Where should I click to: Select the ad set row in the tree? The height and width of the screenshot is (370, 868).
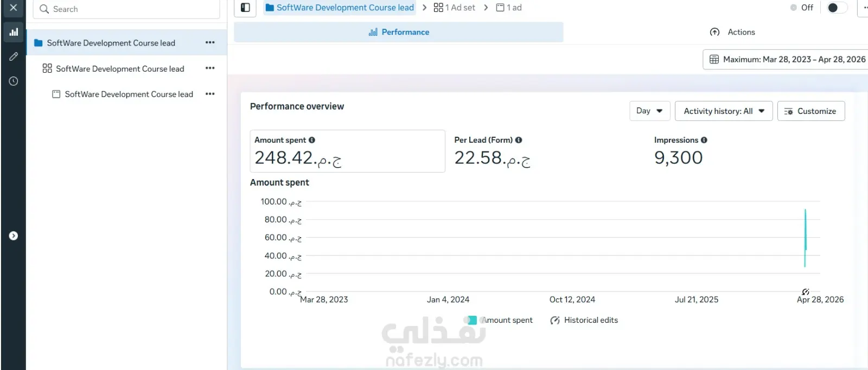coord(126,69)
